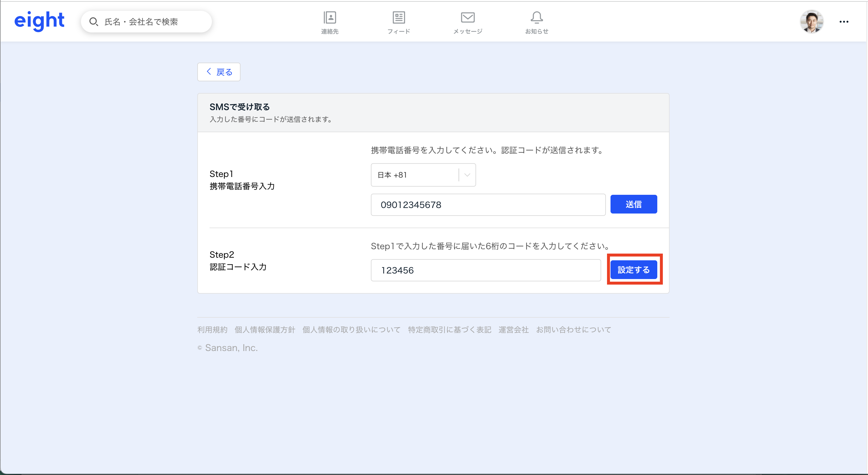
Task: Select the 09012345678 phone number field
Action: [x=487, y=204]
